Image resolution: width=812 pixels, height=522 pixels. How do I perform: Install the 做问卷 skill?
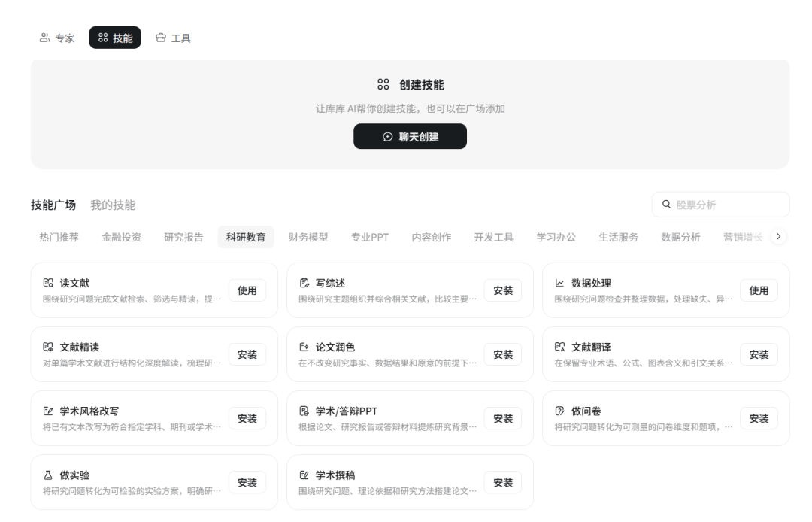click(x=759, y=418)
